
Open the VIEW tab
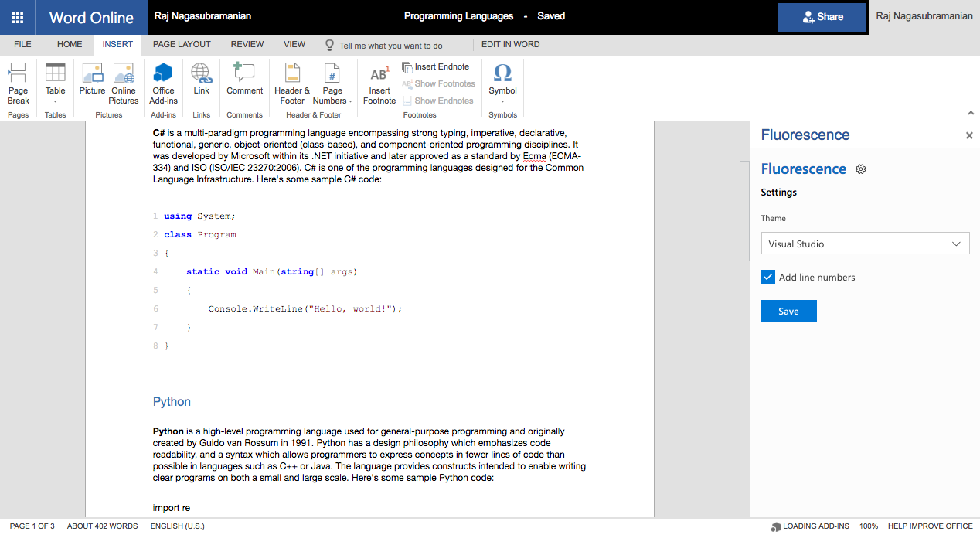(x=294, y=45)
